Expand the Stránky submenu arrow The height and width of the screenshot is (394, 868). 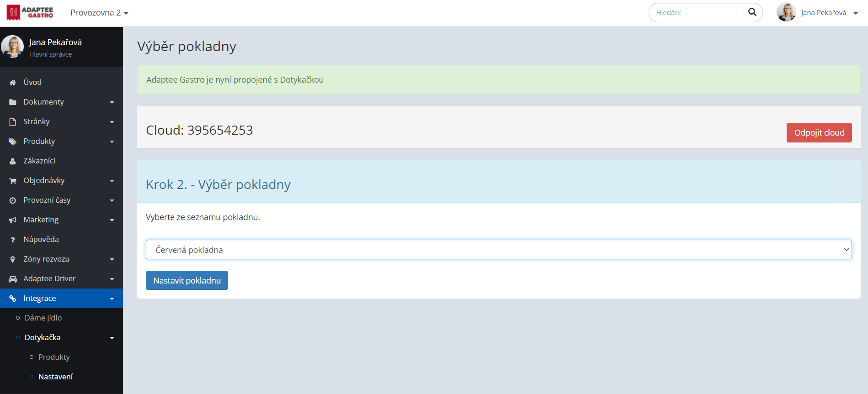point(112,122)
